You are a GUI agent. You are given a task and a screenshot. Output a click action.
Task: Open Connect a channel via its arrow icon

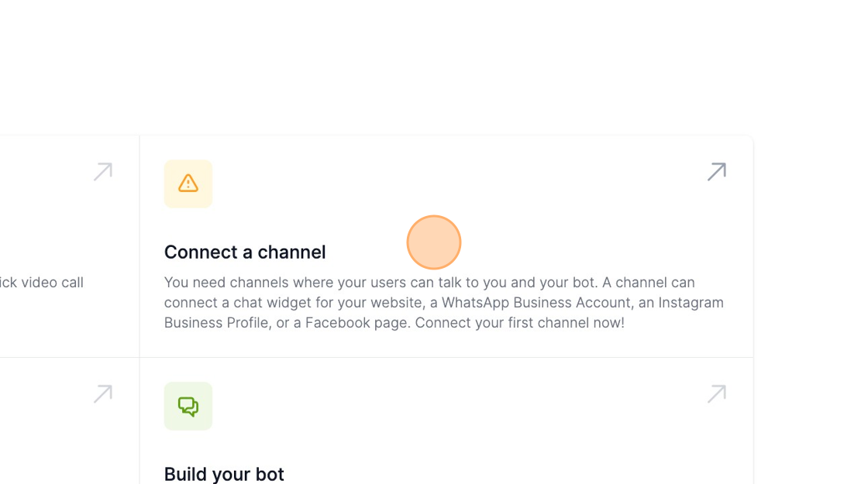(x=717, y=171)
